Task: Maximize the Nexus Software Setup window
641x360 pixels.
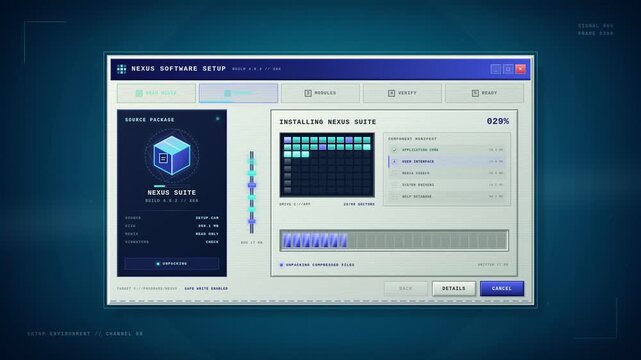Action: [508, 69]
